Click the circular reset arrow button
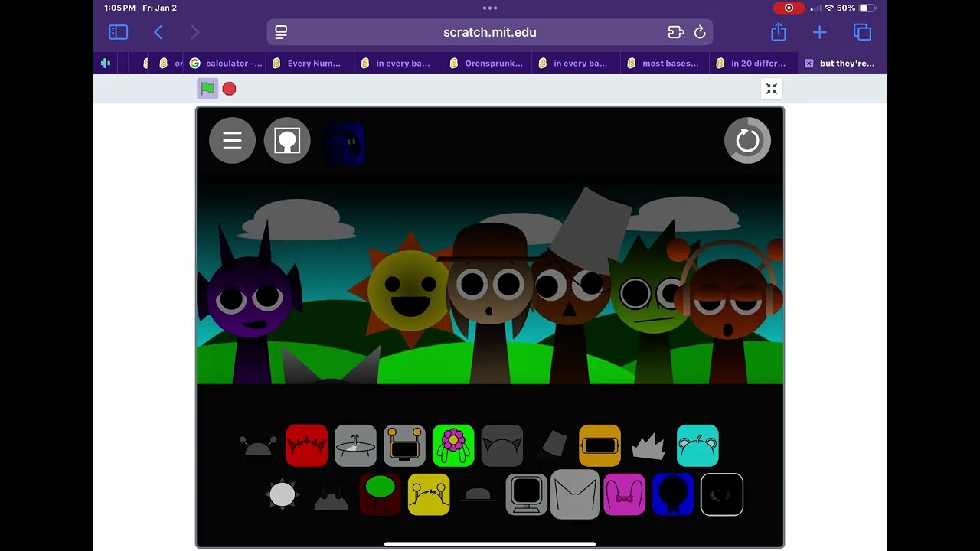The width and height of the screenshot is (980, 551). click(747, 141)
